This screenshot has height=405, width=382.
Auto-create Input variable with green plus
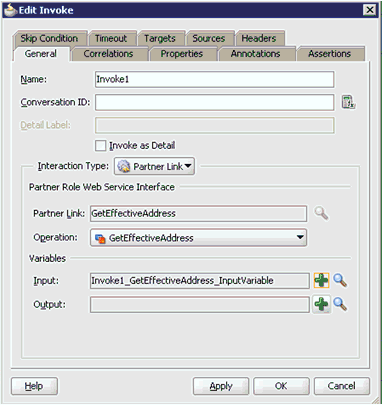coord(321,280)
